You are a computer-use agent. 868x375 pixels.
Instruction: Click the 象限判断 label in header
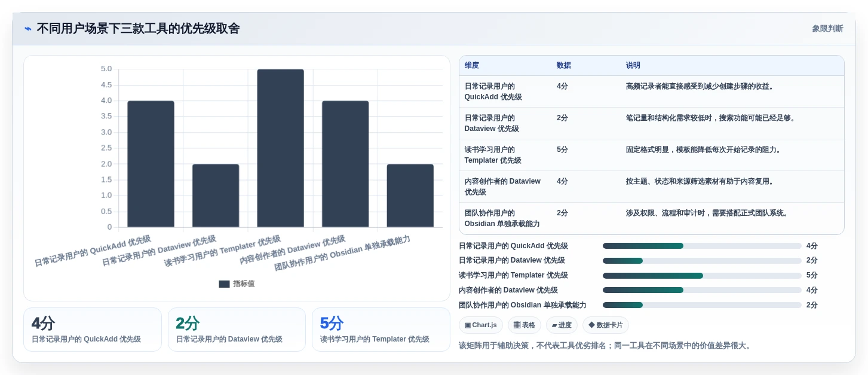[827, 29]
